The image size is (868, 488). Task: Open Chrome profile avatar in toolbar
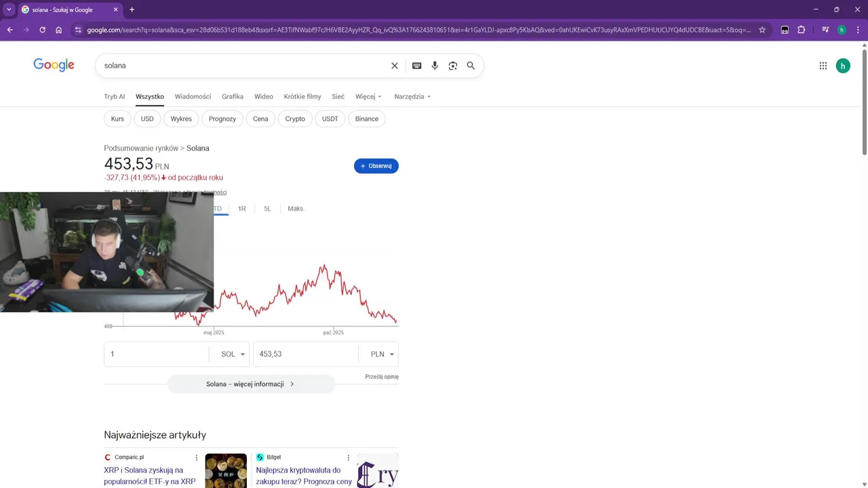[x=842, y=30]
